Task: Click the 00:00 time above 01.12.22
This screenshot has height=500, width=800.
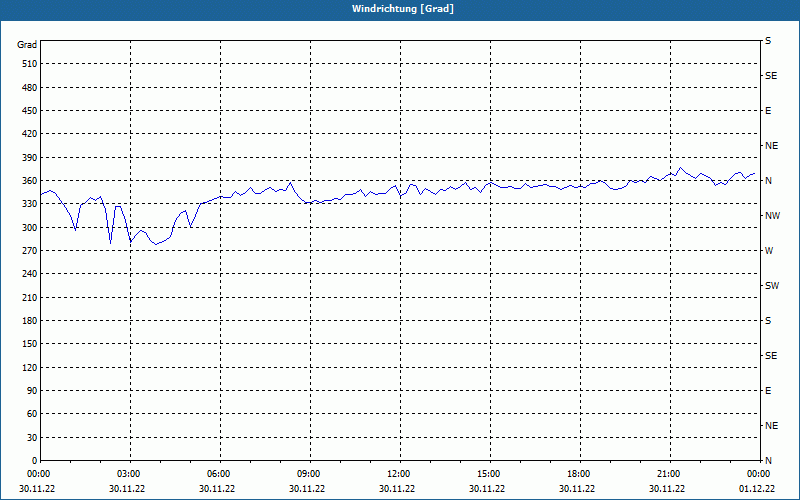Action: (x=759, y=474)
